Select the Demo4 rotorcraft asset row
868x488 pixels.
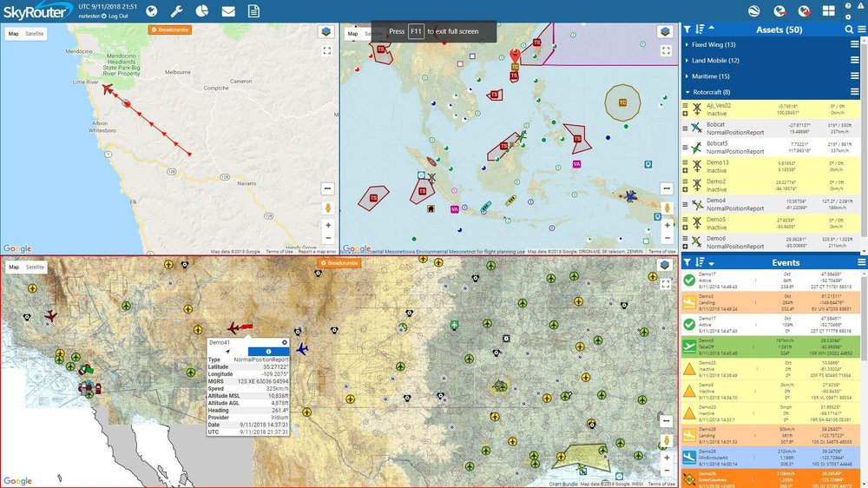(x=771, y=204)
